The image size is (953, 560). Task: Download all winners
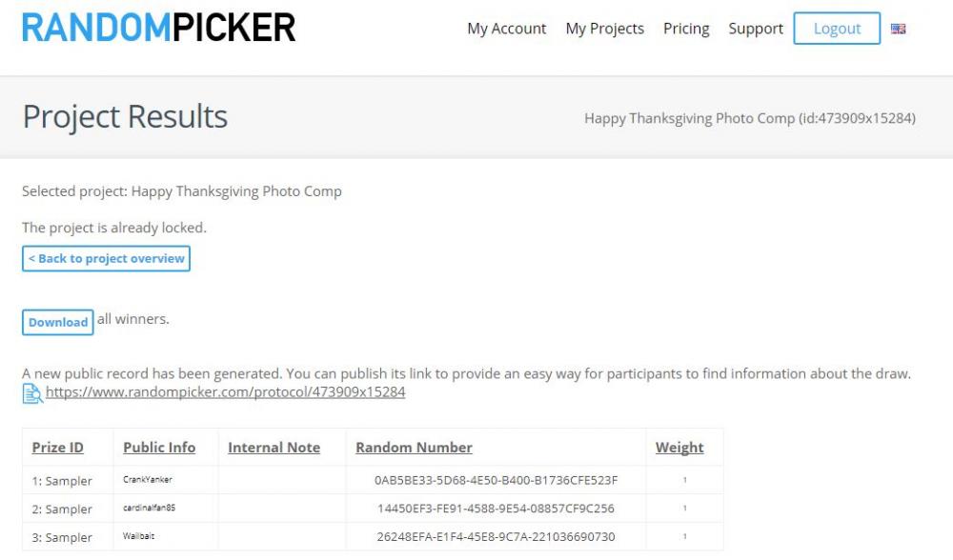58,322
